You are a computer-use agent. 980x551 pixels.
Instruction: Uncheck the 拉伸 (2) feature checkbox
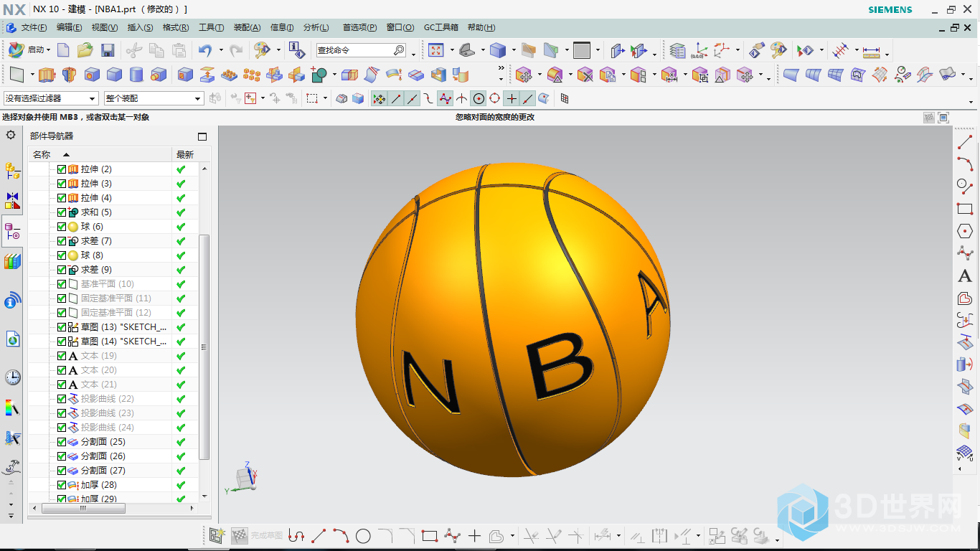click(61, 169)
